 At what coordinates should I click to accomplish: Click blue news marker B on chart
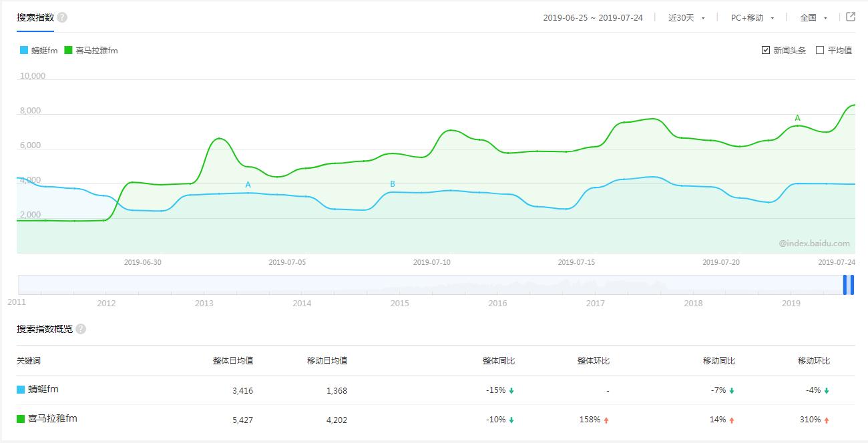393,184
